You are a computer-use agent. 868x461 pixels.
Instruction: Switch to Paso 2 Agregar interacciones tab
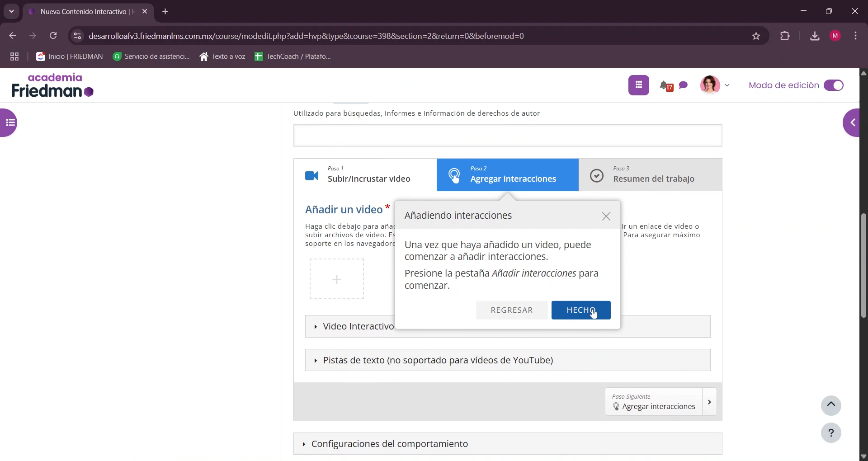point(508,175)
